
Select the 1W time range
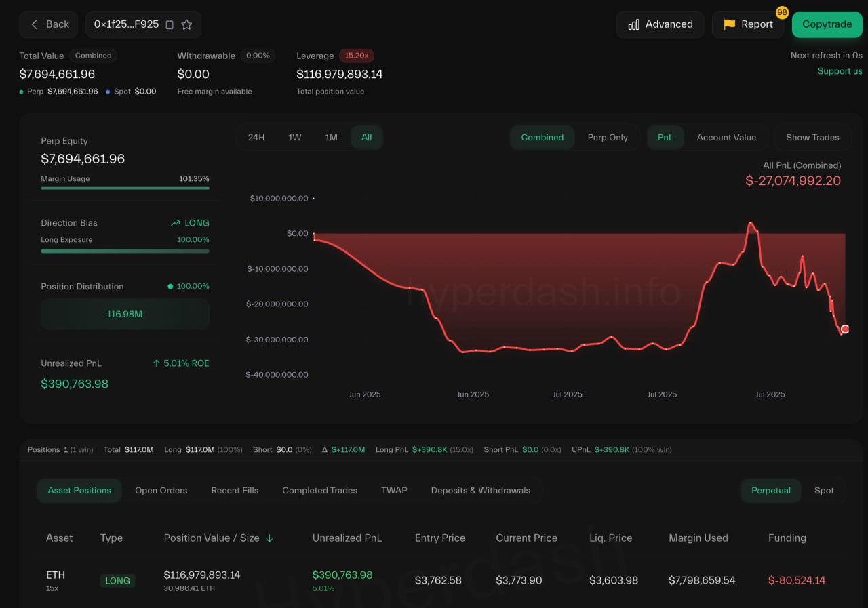coord(294,137)
